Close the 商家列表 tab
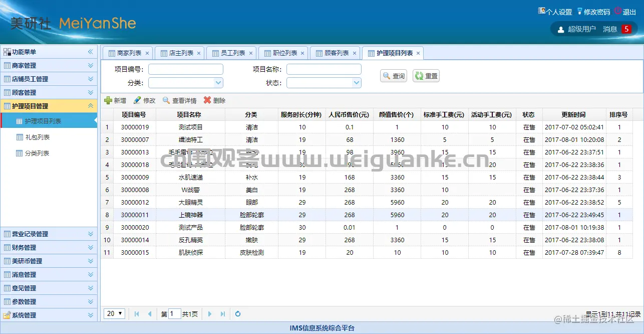The height and width of the screenshot is (334, 644). click(147, 53)
